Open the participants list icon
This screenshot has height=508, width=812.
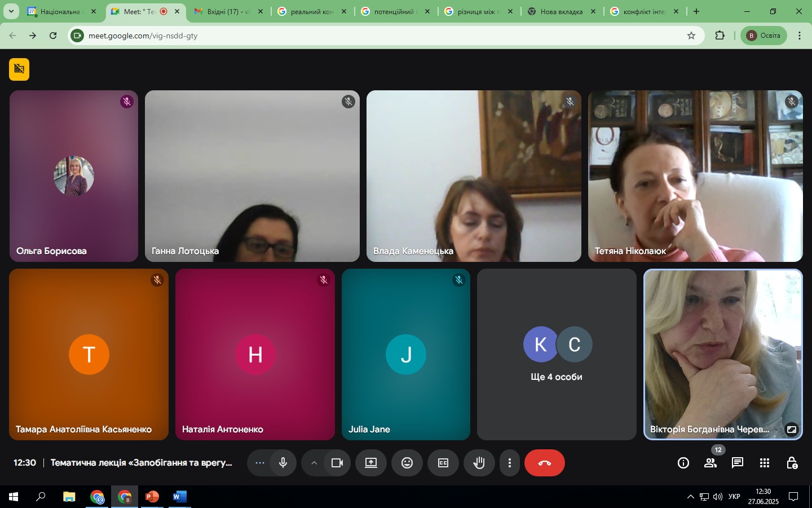[710, 463]
